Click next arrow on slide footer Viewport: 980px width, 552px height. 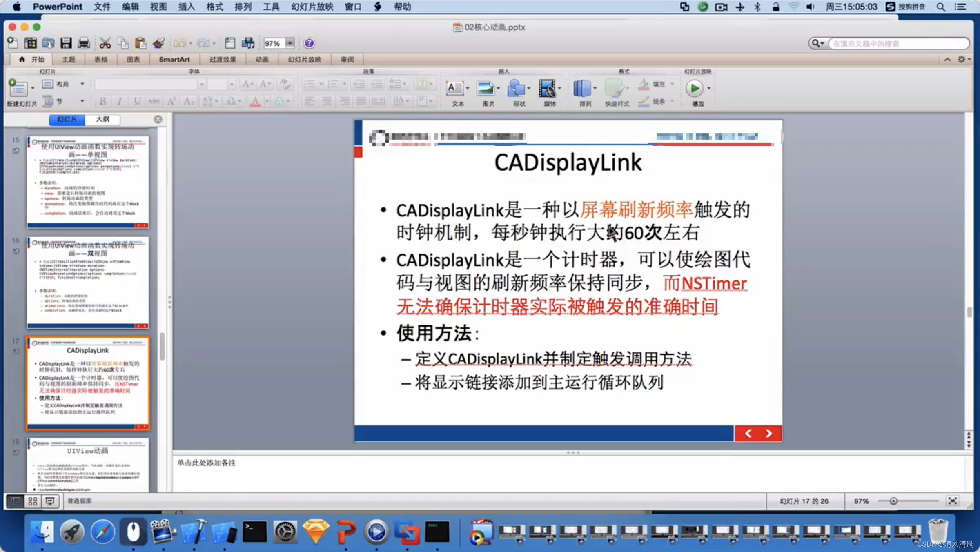tap(768, 434)
